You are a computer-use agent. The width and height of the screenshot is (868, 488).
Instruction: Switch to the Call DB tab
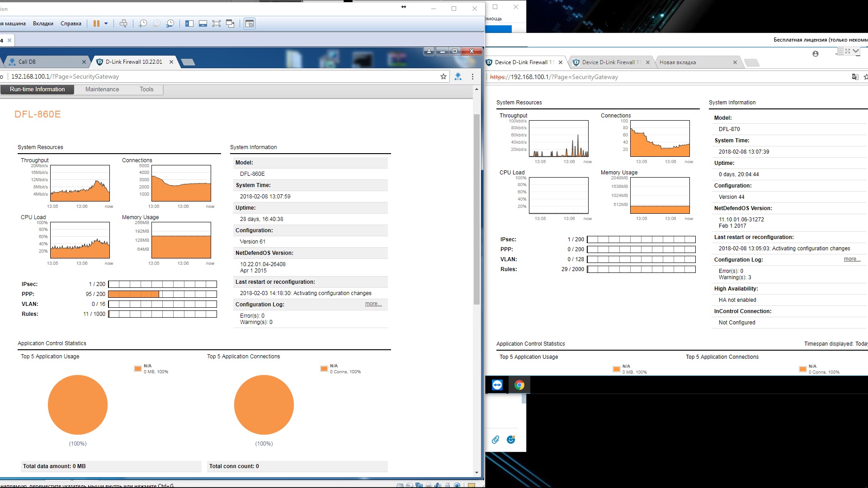click(27, 62)
